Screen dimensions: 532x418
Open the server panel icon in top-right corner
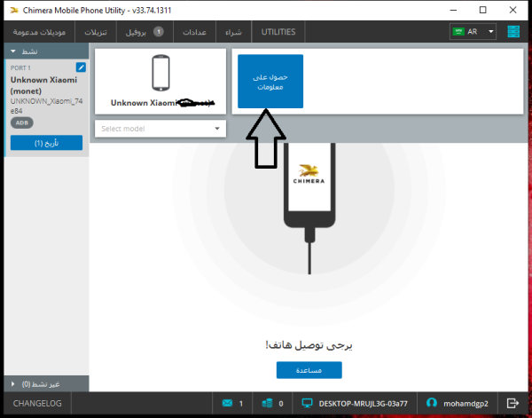pos(513,32)
